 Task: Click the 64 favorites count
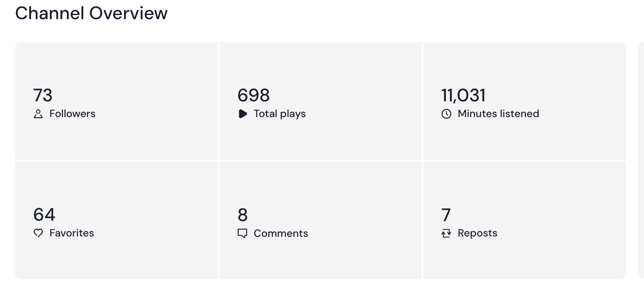[x=44, y=215]
